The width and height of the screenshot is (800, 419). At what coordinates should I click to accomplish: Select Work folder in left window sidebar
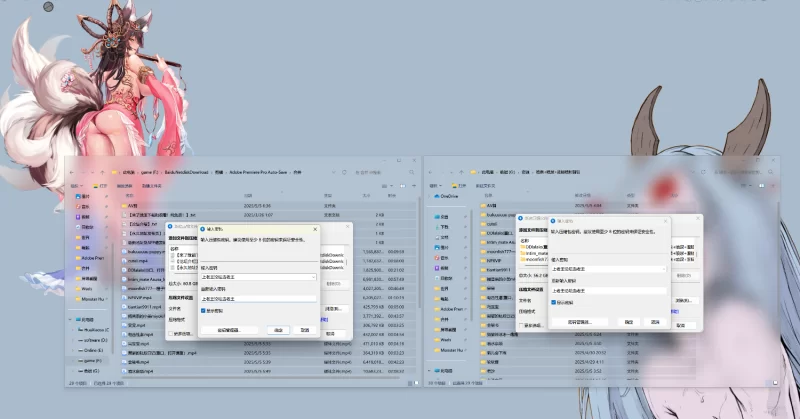click(x=84, y=289)
